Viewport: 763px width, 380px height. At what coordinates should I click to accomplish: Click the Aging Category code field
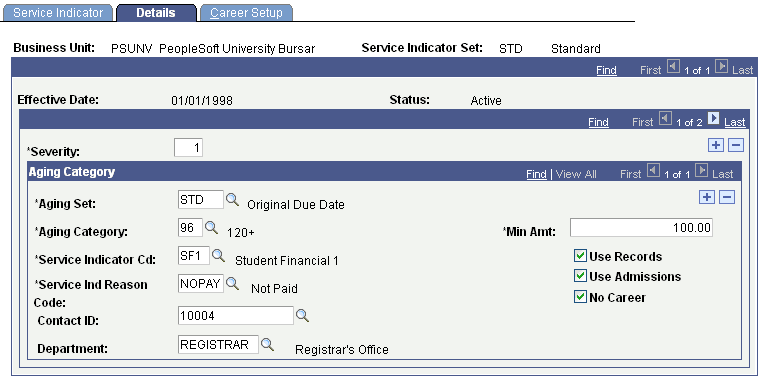pyautogui.click(x=190, y=227)
